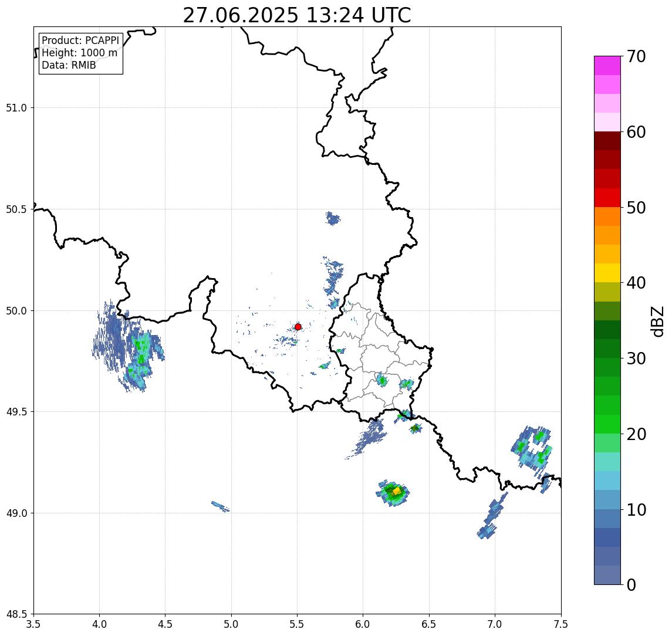This screenshot has width=672, height=636.
Task: Select the 'Product: PCAPPI' legend text
Action: pos(80,40)
